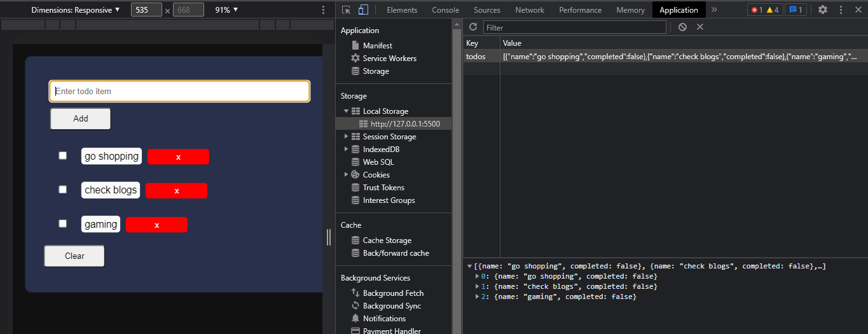Viewport: 868px width, 334px height.
Task: Open the 91% zoom dropdown
Action: click(x=226, y=10)
